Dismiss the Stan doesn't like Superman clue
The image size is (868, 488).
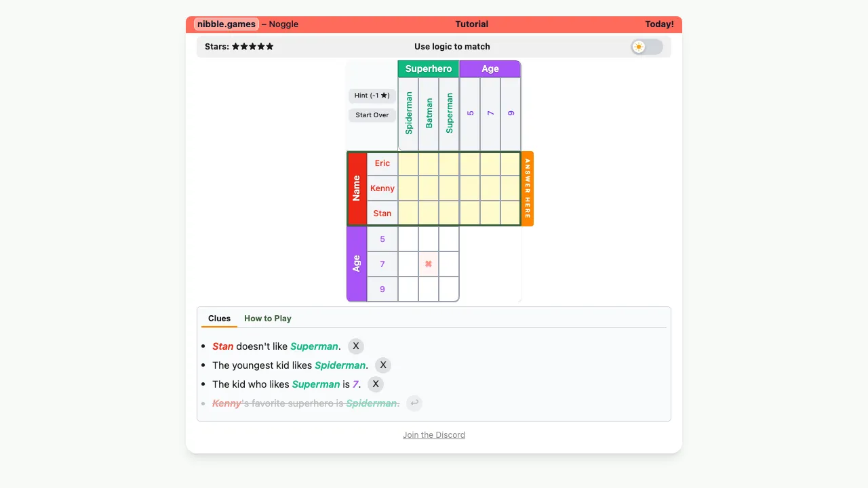[x=356, y=346]
